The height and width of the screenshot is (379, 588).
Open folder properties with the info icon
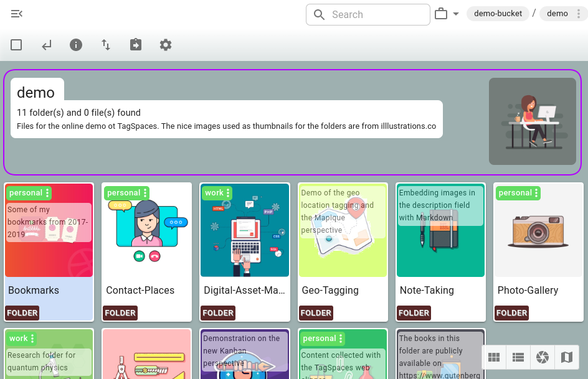76,45
